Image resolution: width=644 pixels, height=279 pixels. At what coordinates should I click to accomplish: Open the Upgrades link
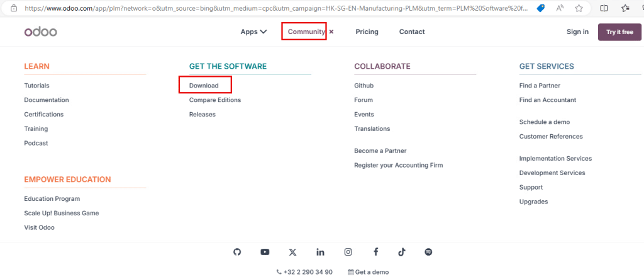(533, 202)
